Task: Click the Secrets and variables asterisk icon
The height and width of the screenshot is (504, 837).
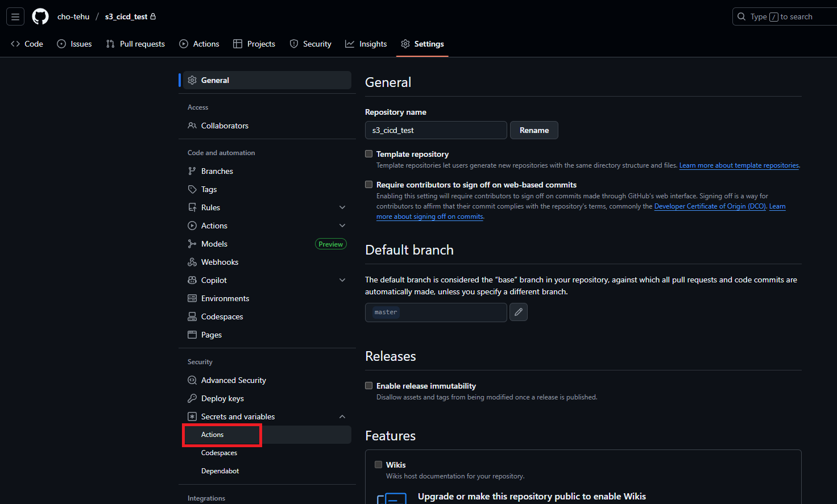Action: (x=192, y=416)
